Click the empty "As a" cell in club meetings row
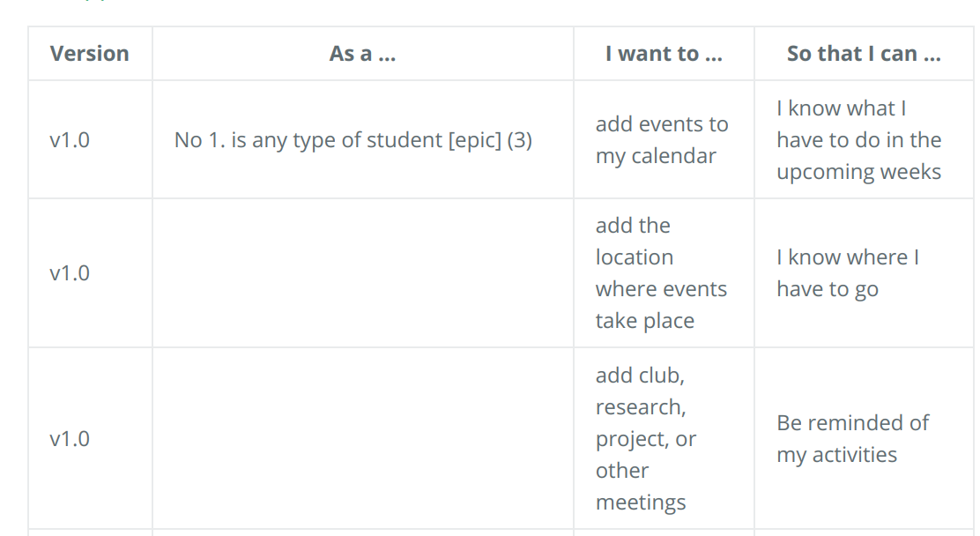Image resolution: width=980 pixels, height=536 pixels. (x=362, y=439)
